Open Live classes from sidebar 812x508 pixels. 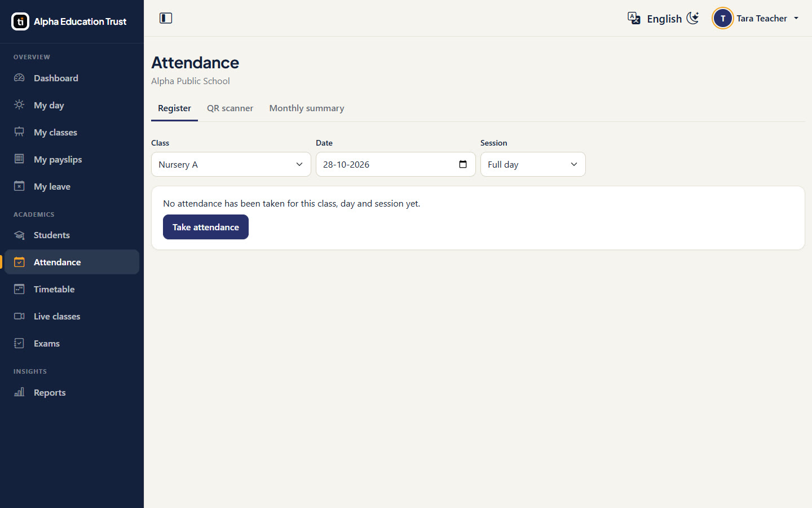click(x=72, y=316)
